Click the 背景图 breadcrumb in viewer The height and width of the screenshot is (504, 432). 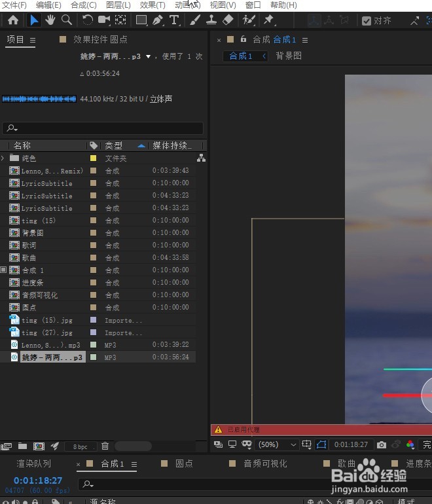point(289,56)
